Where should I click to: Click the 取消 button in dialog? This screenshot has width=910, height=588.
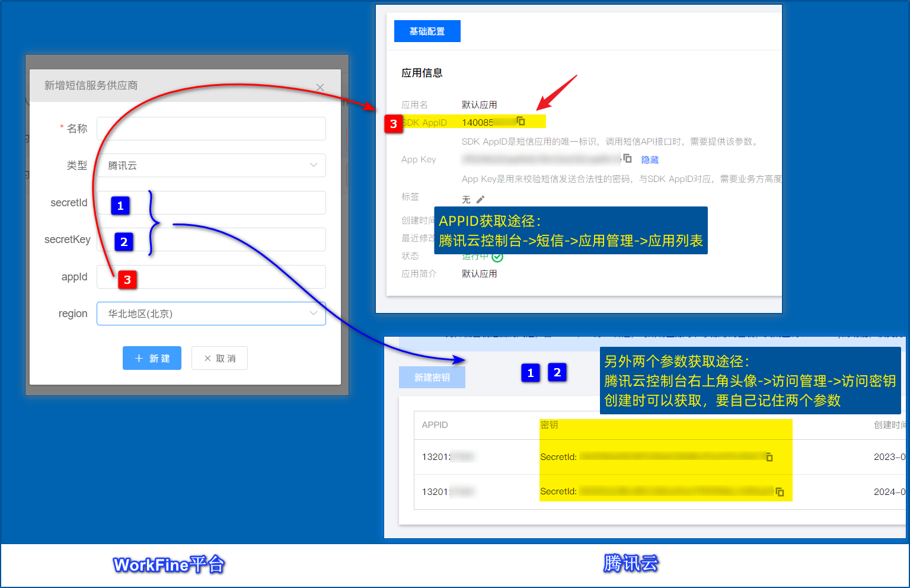click(x=219, y=358)
